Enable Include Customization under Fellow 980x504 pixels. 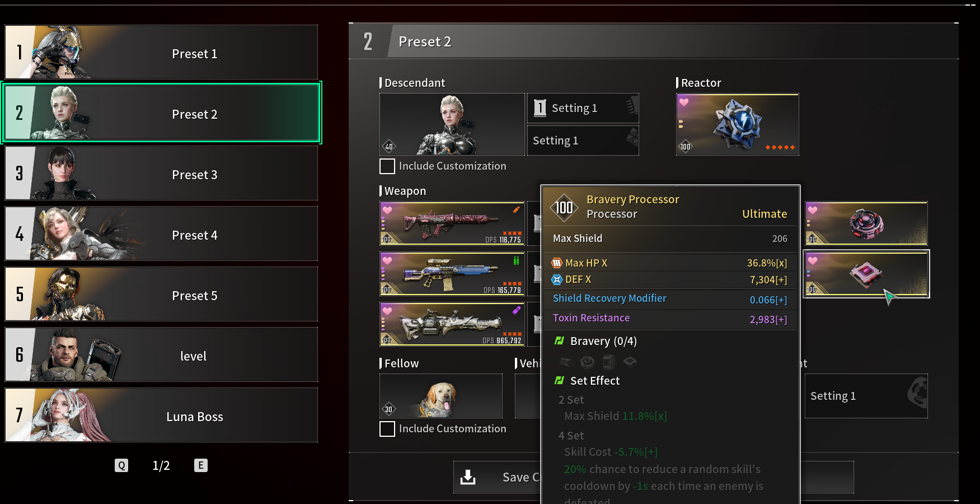[387, 429]
